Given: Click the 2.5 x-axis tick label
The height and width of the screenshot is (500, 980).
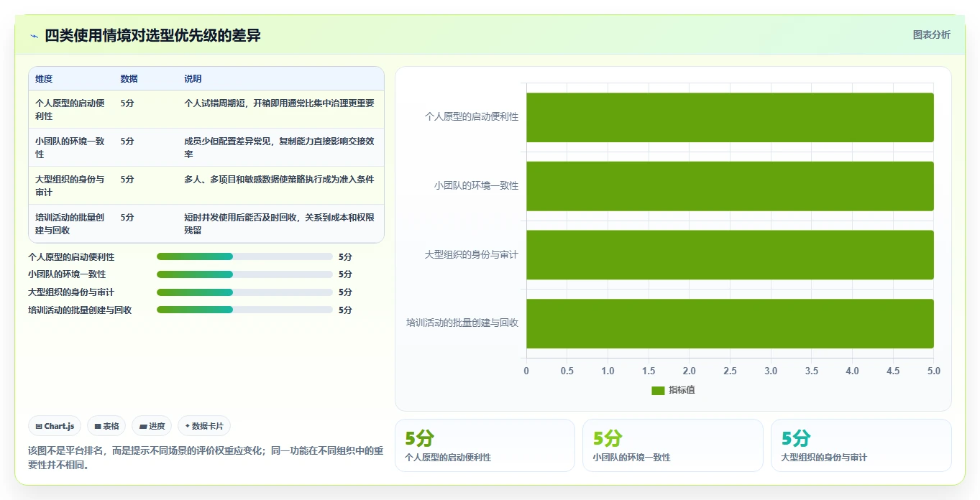Looking at the screenshot, I should click(x=730, y=371).
